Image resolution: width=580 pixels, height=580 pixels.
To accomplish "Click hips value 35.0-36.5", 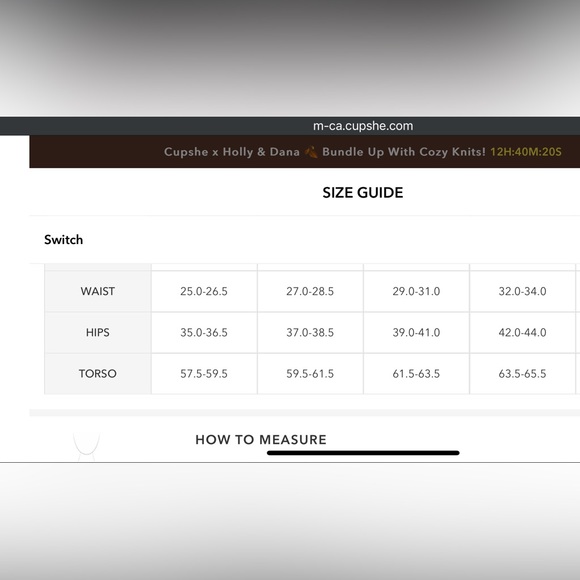I will (x=204, y=332).
